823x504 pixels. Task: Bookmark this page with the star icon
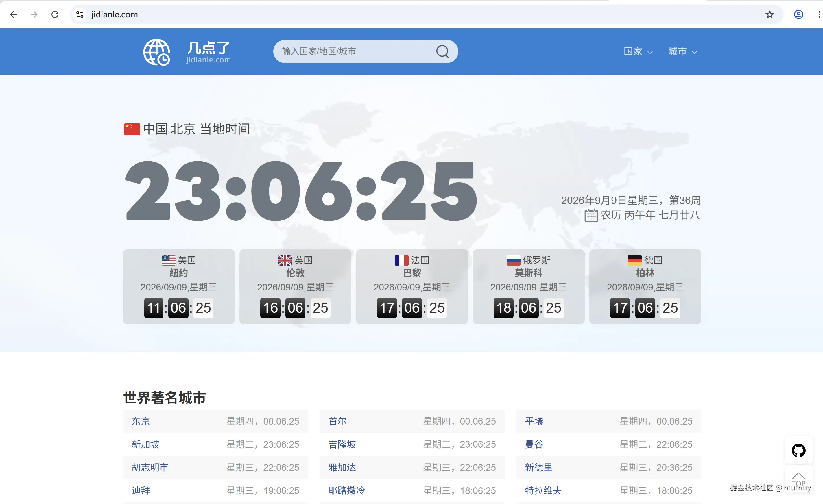(770, 14)
